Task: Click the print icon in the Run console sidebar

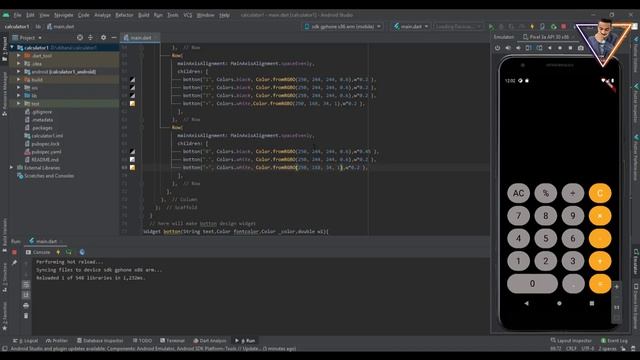Action: [26, 305]
